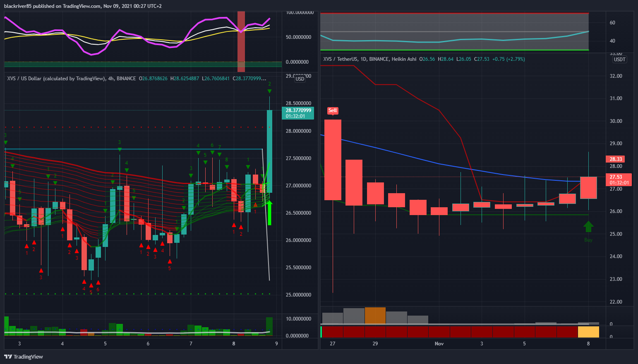
Task: Click the daily low value L26.05
Action: click(x=464, y=59)
